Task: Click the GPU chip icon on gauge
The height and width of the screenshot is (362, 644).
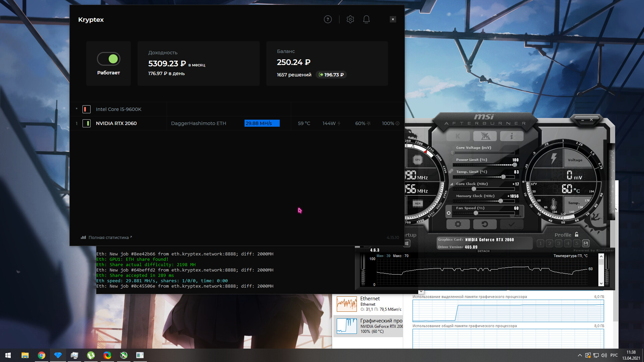Action: click(x=418, y=160)
